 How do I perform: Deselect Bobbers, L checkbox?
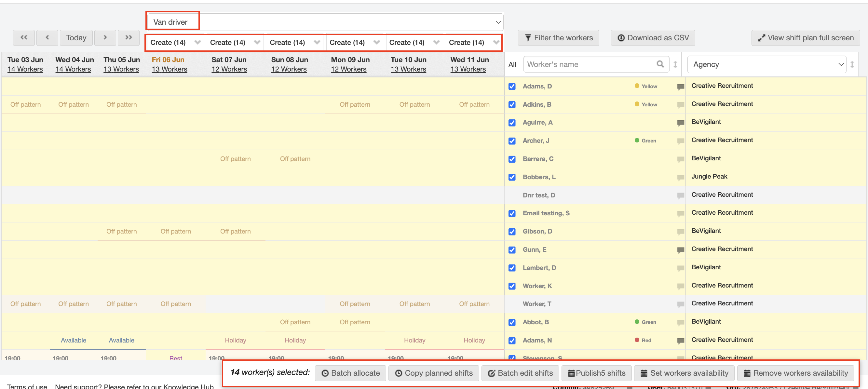click(512, 177)
